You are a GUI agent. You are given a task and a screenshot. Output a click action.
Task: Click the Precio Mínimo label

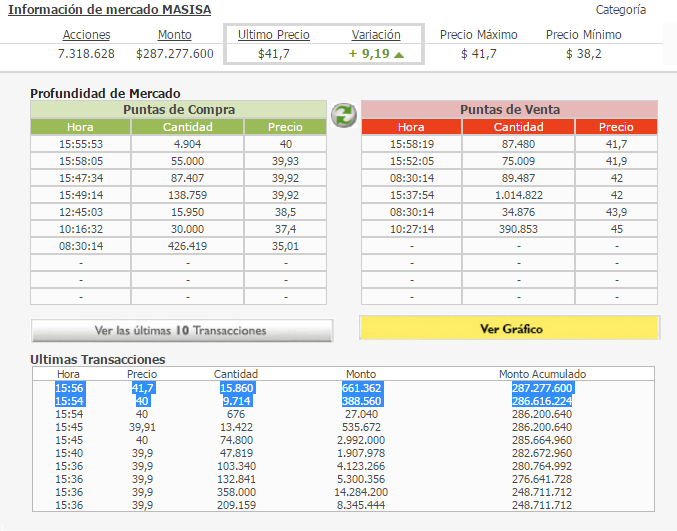pos(583,35)
